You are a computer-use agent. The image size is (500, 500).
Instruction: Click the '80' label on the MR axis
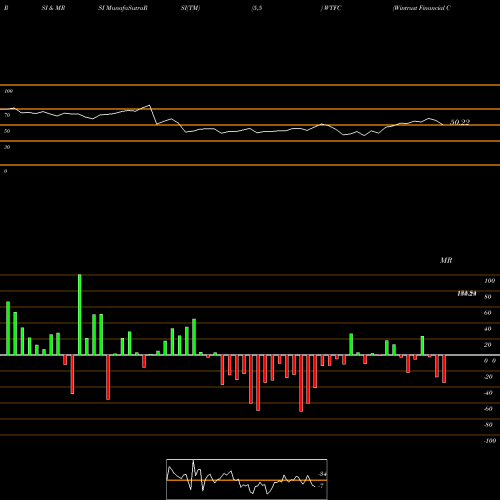tap(488, 297)
